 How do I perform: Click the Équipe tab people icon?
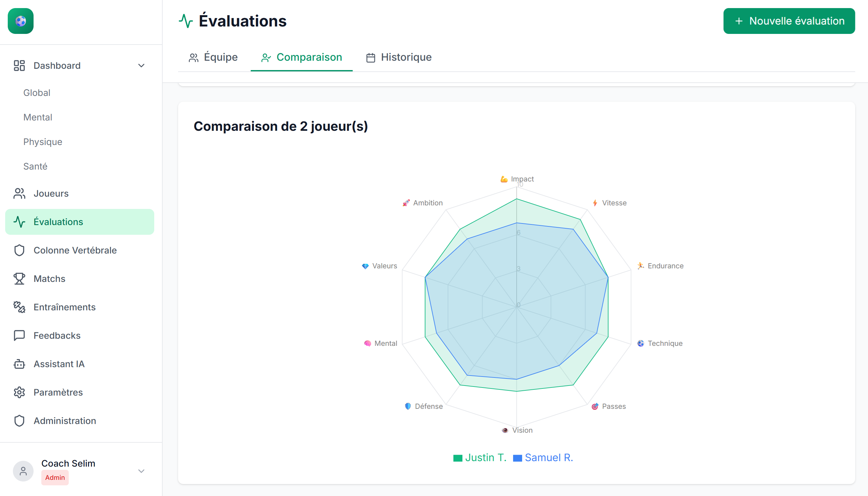coord(194,57)
